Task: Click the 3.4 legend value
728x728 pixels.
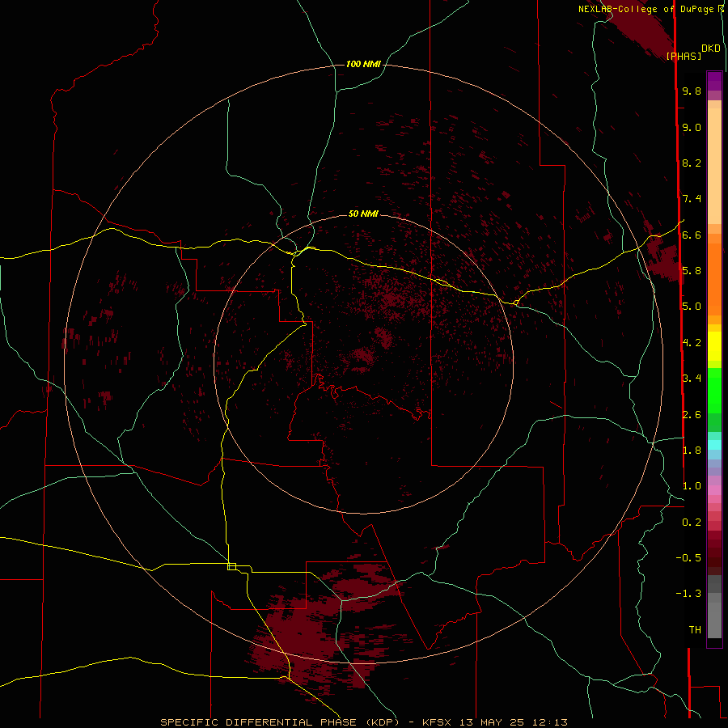Action: 692,379
